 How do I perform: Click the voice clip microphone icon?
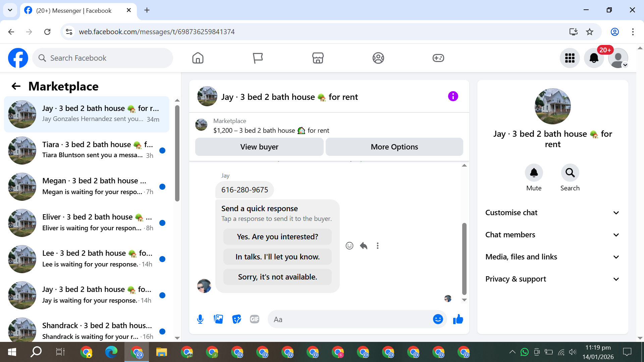click(200, 319)
